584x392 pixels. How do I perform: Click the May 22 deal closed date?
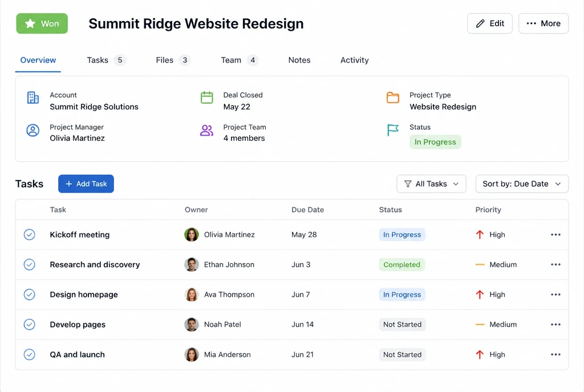[x=237, y=107]
